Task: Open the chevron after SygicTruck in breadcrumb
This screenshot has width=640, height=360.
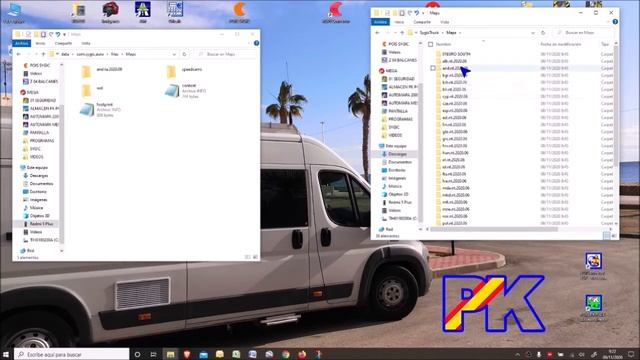Action: click(443, 33)
